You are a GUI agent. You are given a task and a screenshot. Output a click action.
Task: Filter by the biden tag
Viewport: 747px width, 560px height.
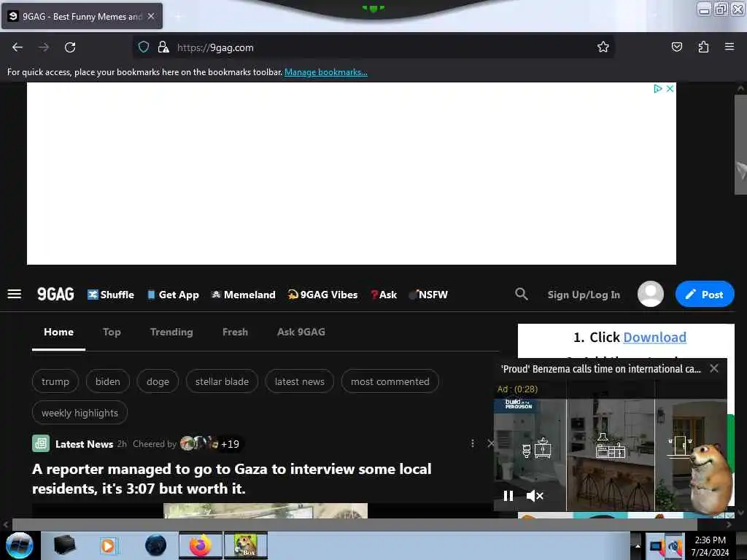[x=108, y=381]
